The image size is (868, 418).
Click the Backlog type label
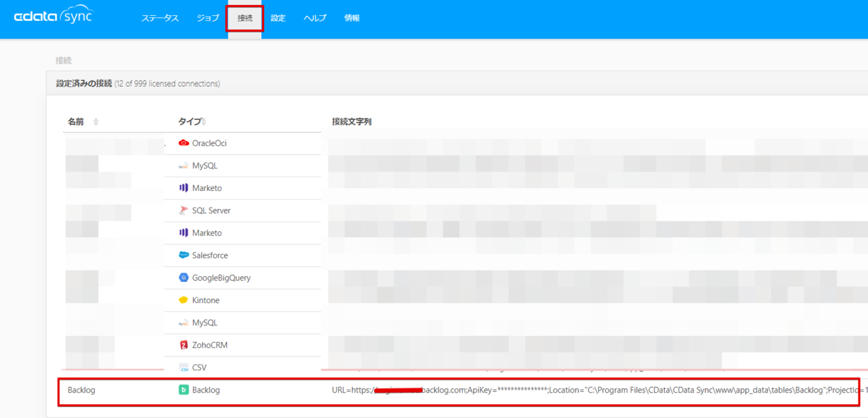(206, 390)
